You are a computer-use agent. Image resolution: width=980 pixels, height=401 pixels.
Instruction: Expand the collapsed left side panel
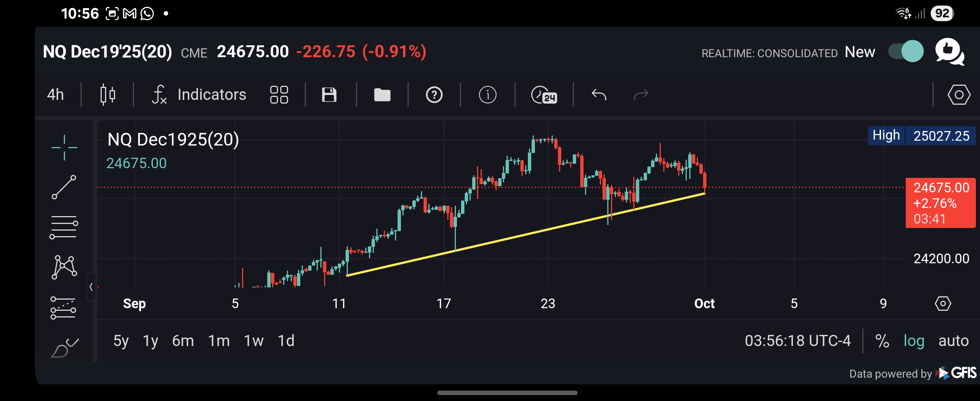tap(91, 287)
